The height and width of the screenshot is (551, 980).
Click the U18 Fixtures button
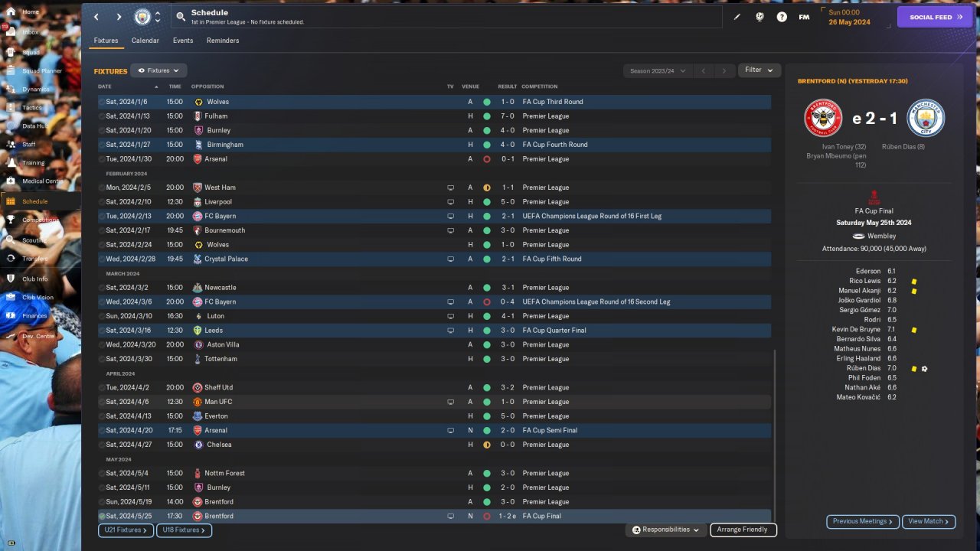(185, 530)
